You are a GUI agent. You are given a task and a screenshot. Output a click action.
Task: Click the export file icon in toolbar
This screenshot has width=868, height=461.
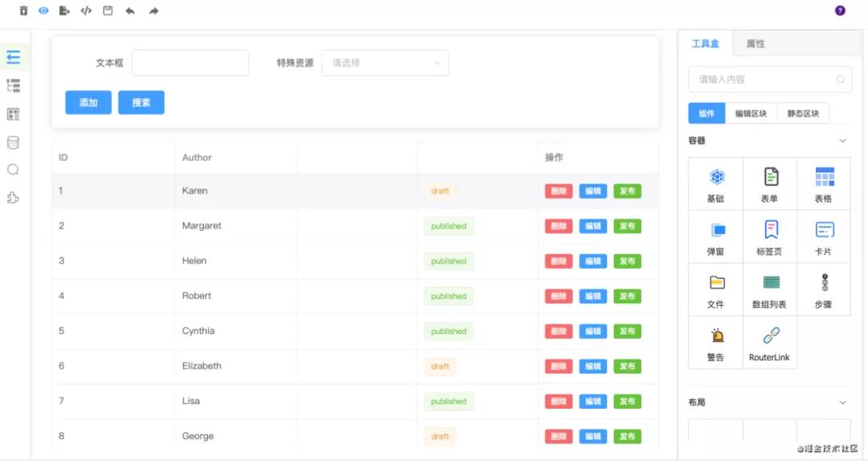(64, 10)
